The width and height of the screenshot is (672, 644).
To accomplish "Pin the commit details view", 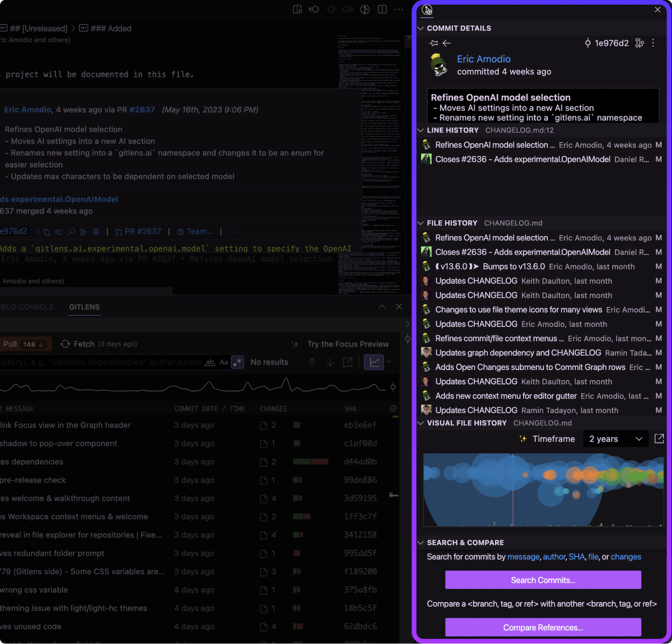I will (434, 43).
